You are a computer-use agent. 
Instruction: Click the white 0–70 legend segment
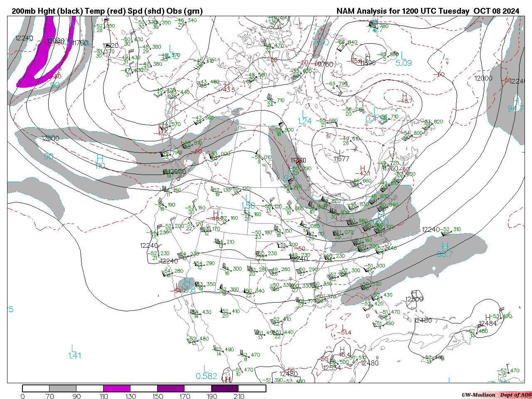(36, 388)
